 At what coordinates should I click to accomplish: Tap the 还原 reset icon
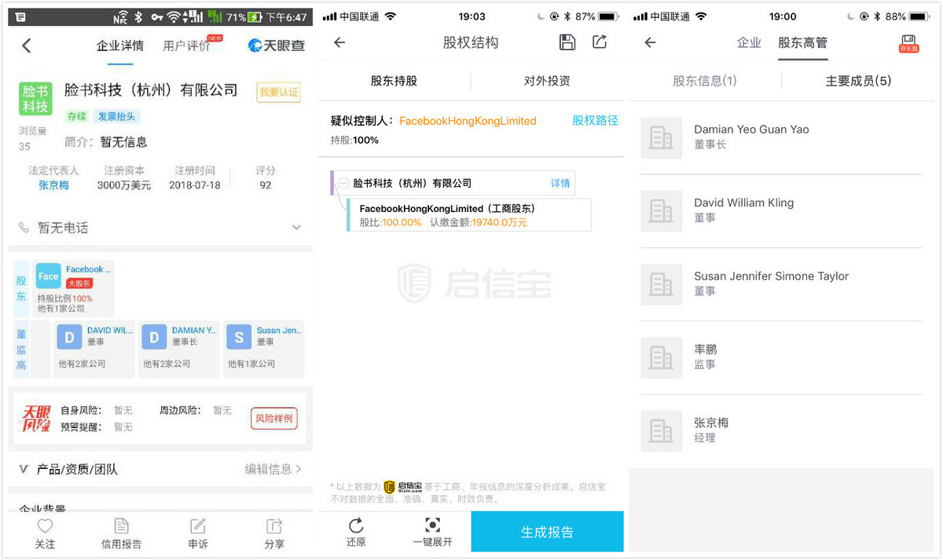pyautogui.click(x=356, y=525)
